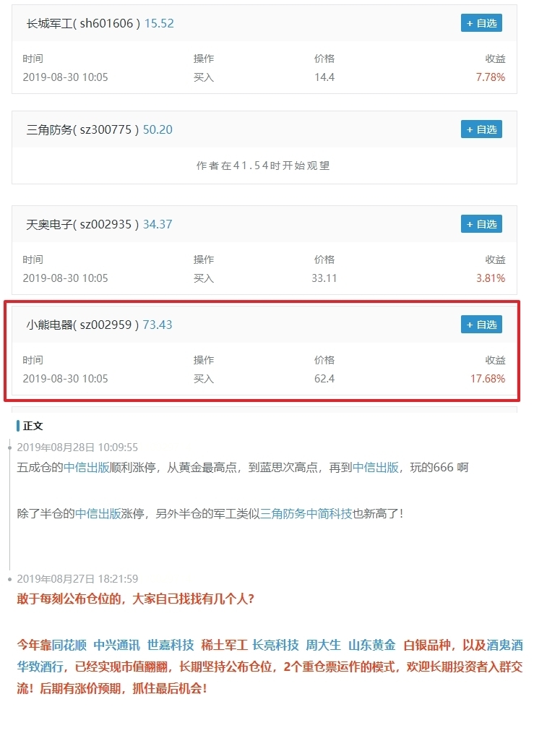Screen dimensions: 560x741
Task: Click timestamp 2019年08月28日 10:09:55
Action: click(x=77, y=447)
